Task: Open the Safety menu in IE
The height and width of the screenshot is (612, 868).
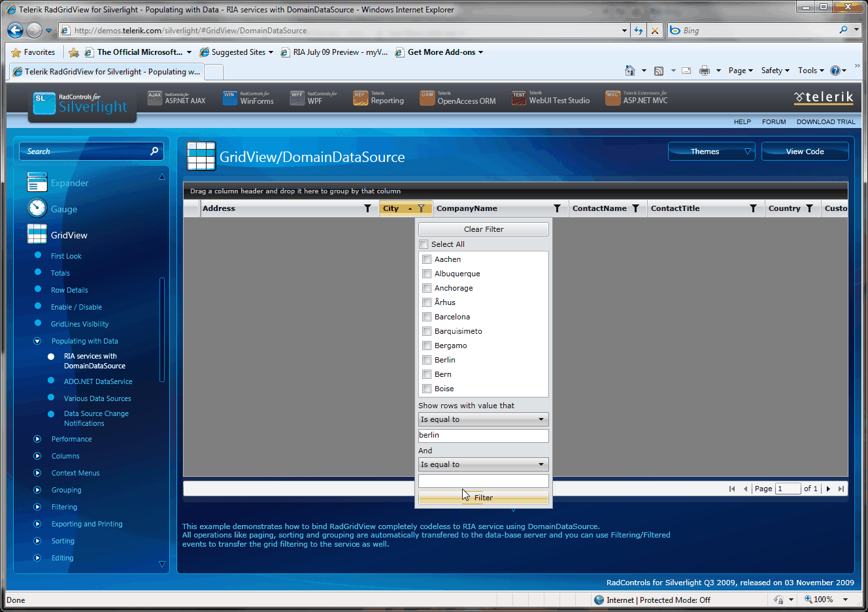Action: 775,71
